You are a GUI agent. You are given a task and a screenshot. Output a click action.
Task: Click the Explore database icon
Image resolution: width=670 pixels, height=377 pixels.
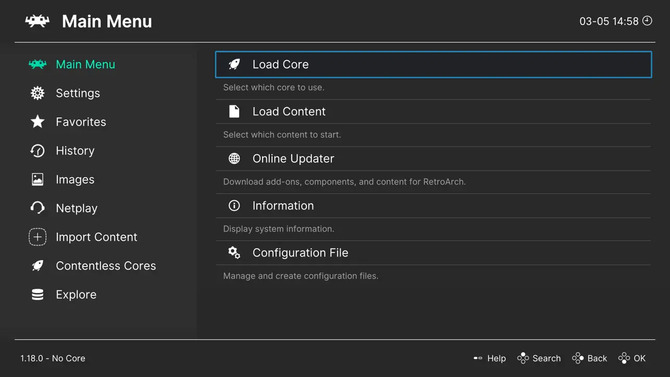click(x=37, y=295)
